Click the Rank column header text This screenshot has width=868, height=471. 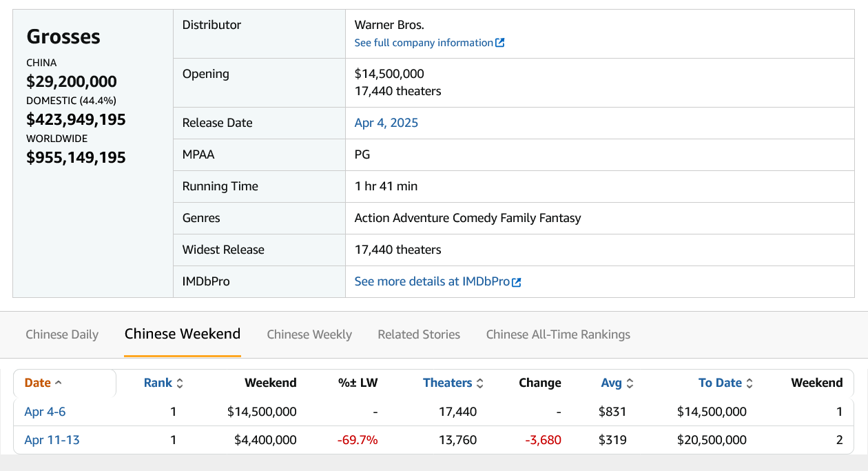click(x=158, y=383)
